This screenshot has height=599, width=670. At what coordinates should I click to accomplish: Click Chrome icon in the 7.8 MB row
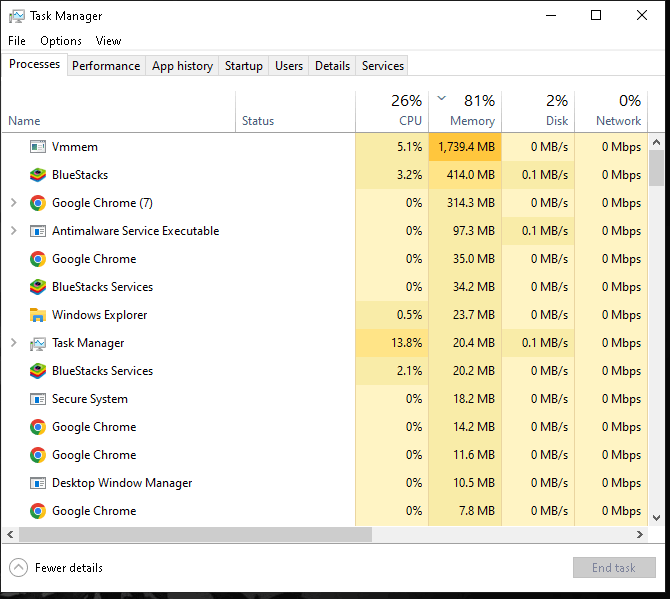tap(38, 511)
